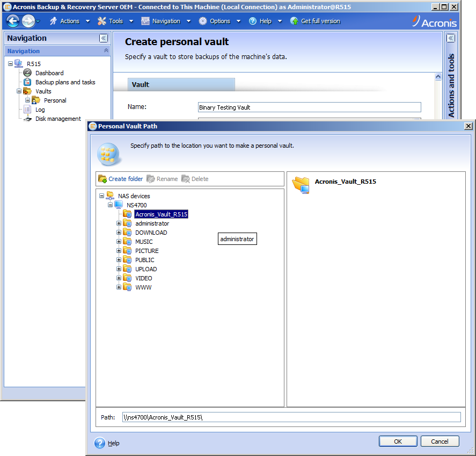Expand the administrator folder node
Screen dimensions: 476x456
click(x=119, y=223)
